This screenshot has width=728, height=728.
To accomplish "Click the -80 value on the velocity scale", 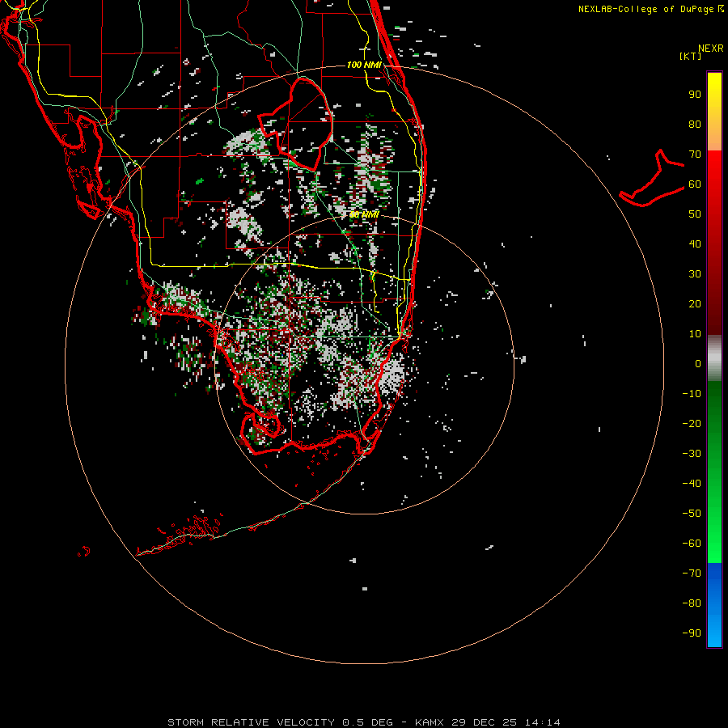I will (x=692, y=603).
